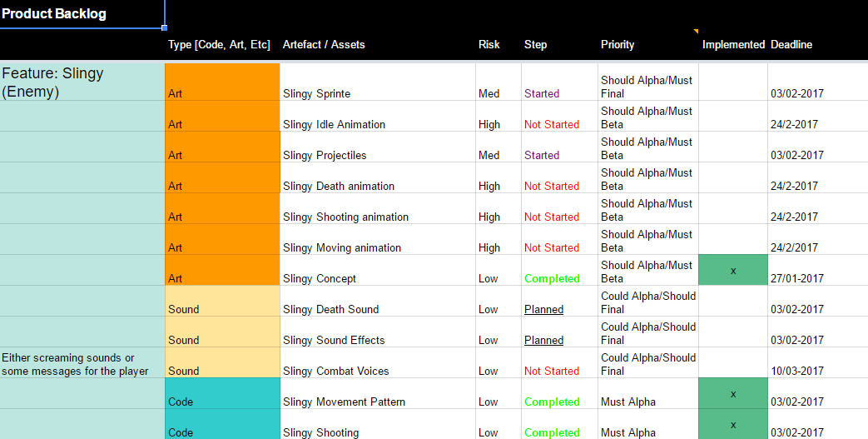The width and height of the screenshot is (868, 439).
Task: Select the Implemented x for Slingy Movement Pattern
Action: click(x=732, y=394)
